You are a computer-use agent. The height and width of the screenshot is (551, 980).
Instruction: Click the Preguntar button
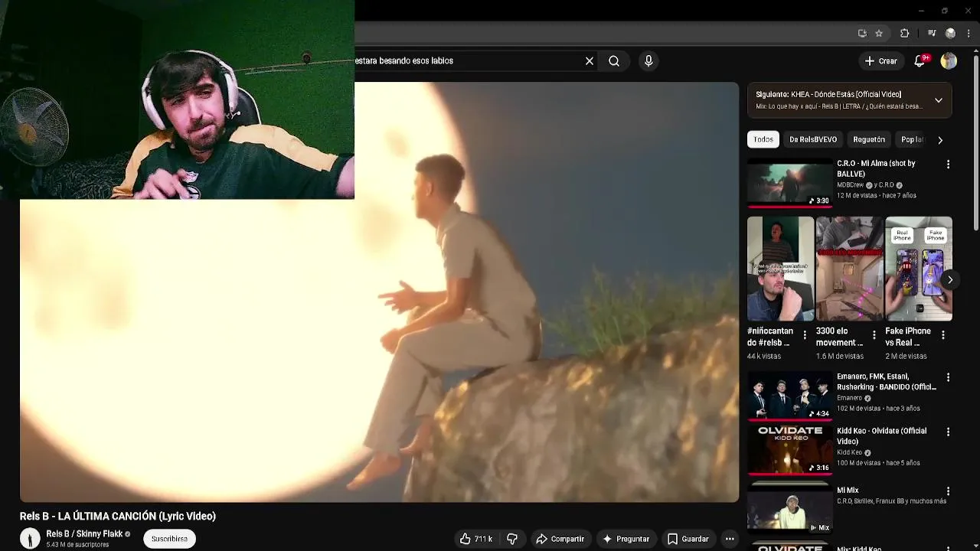[x=626, y=539]
